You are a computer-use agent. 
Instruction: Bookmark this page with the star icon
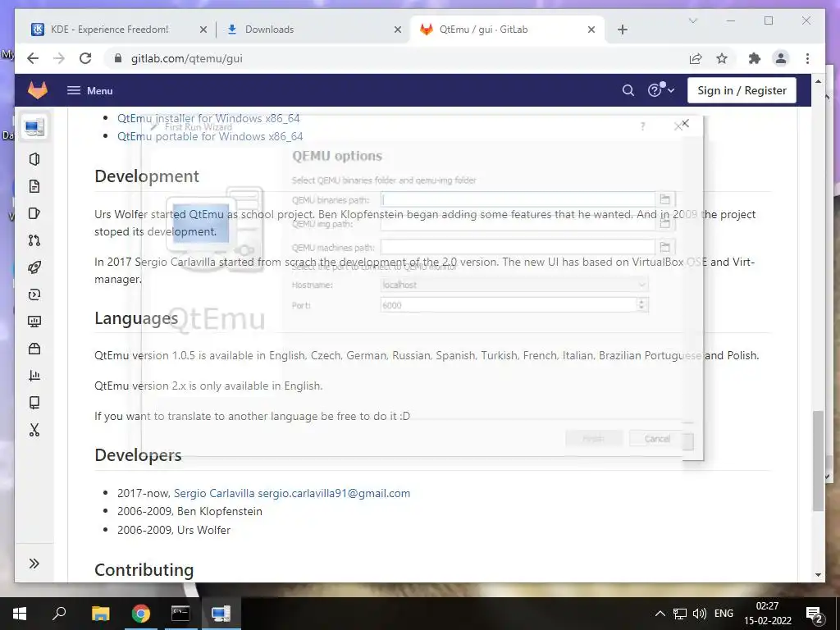[722, 58]
